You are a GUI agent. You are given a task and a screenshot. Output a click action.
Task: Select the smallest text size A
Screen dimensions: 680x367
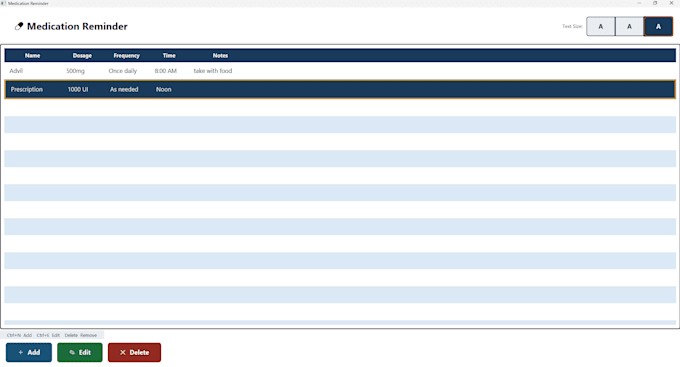pos(601,26)
